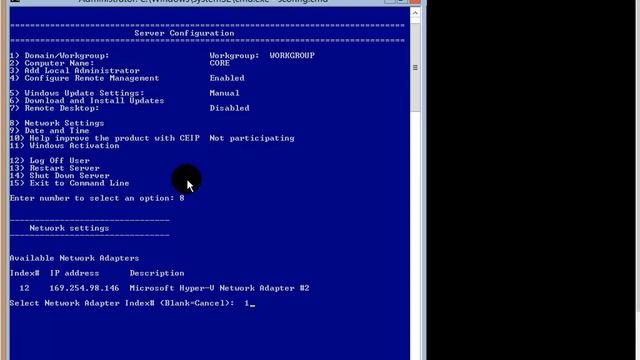Click '6) Download and Install Updates' line
640x360 pixels.
tap(87, 100)
